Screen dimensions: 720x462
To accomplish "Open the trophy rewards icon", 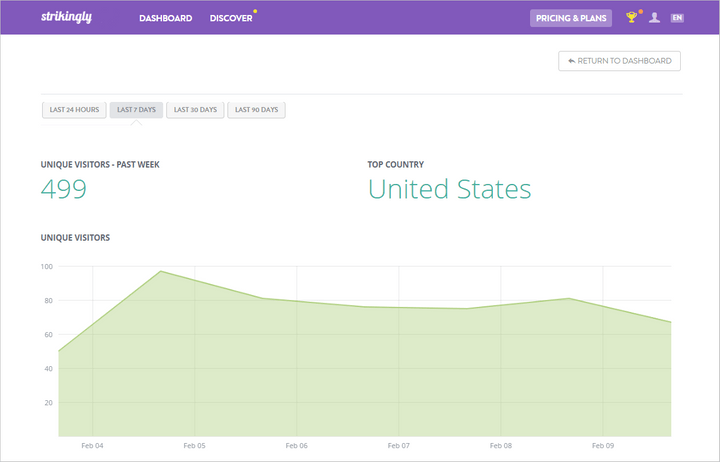I will click(631, 18).
